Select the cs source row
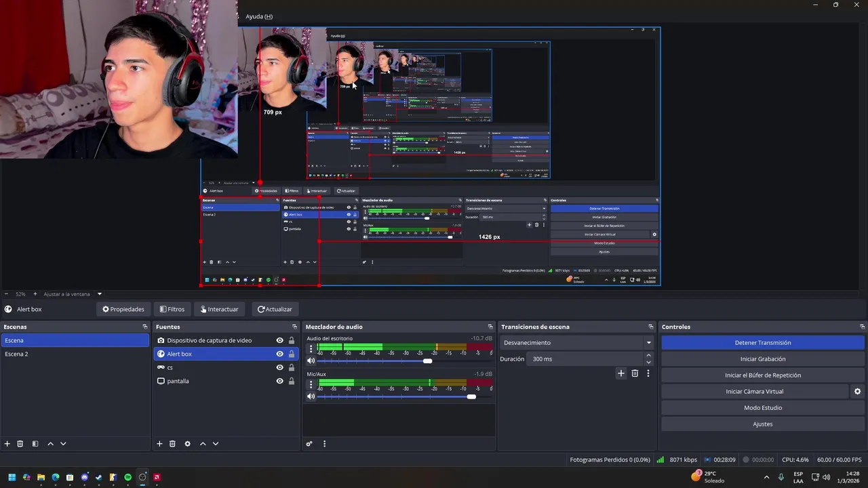This screenshot has width=868, height=488. point(227,367)
